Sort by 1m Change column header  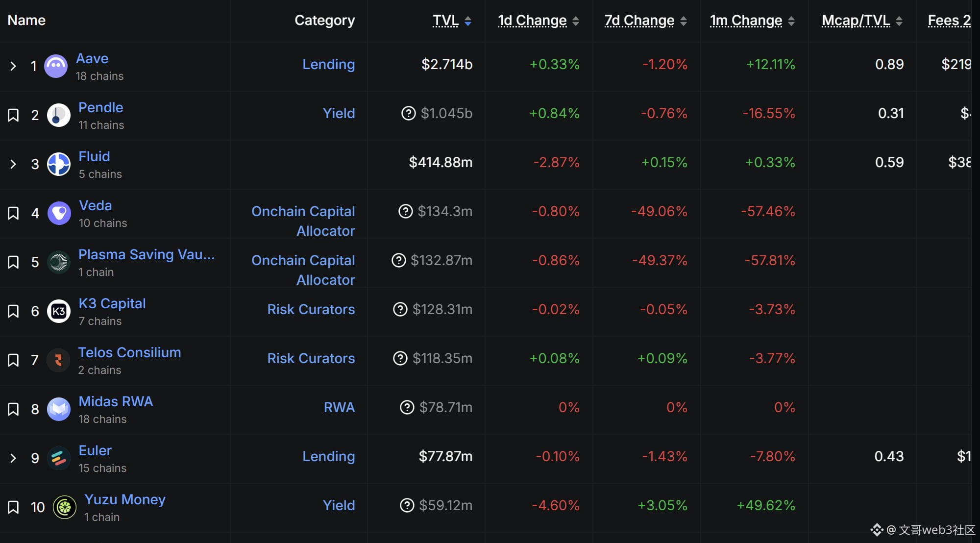pyautogui.click(x=746, y=21)
